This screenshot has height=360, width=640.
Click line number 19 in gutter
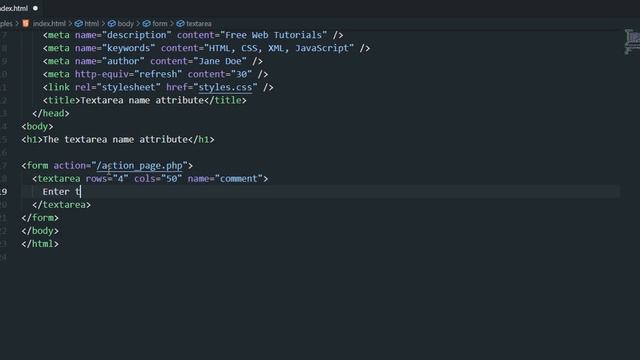click(3, 192)
